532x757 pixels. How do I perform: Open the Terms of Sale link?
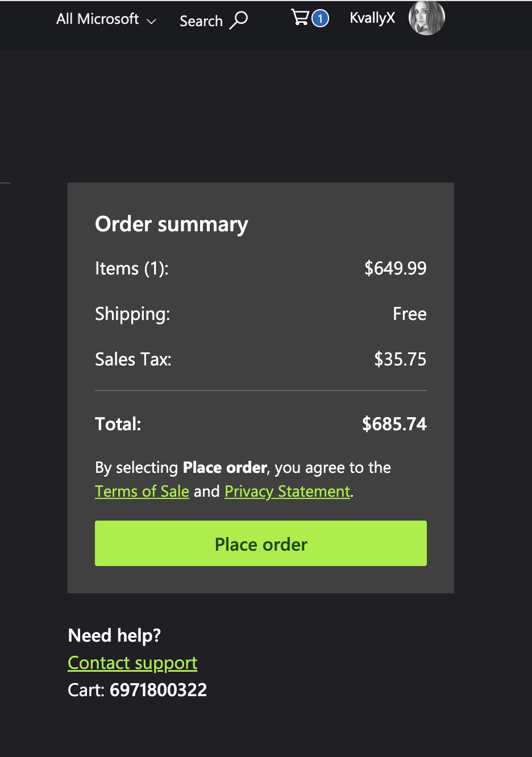click(142, 491)
